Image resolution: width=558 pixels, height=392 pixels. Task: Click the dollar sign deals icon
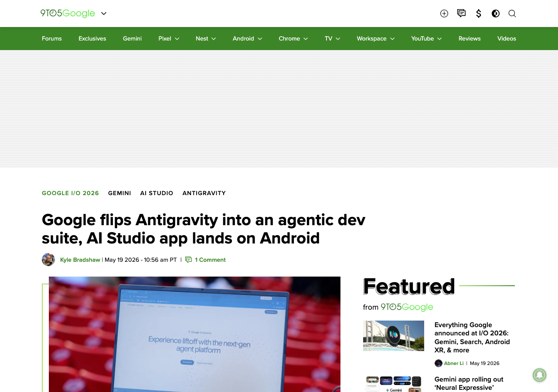pyautogui.click(x=479, y=14)
